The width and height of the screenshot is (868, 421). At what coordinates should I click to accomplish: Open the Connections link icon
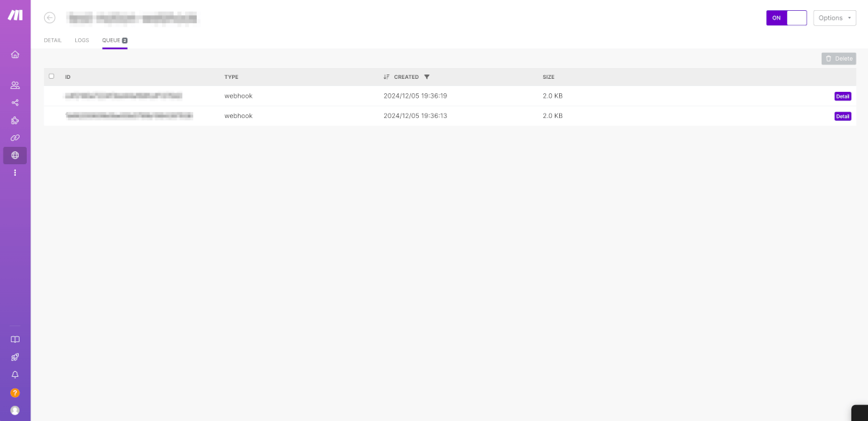tap(15, 137)
